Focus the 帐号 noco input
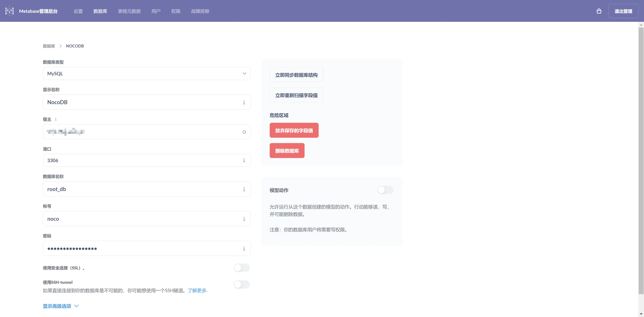644x317 pixels. point(147,219)
